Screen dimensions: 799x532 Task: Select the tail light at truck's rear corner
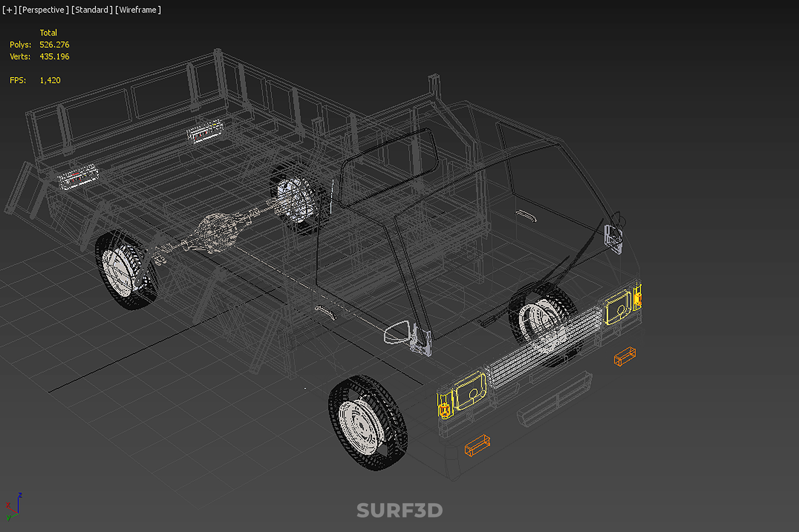[78, 177]
